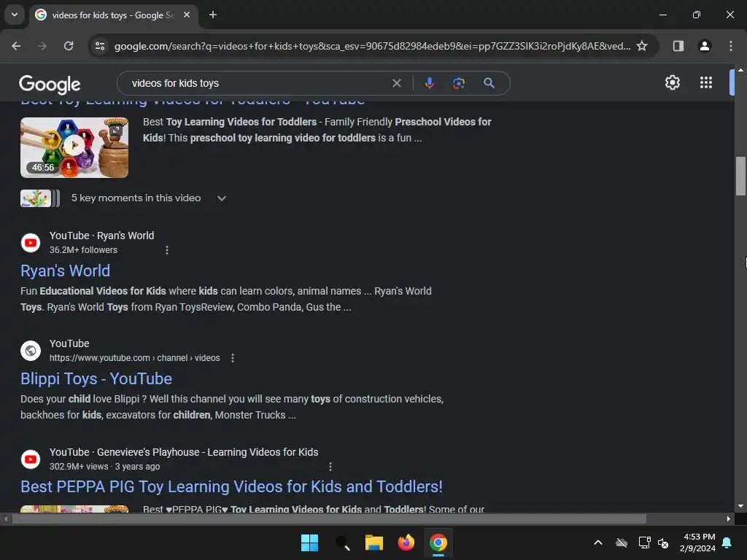Click the horizontal scroll right arrow

coord(729,519)
